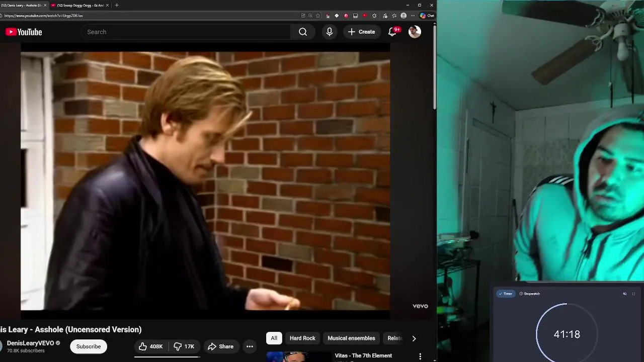Open browser settings and more menu
Image resolution: width=644 pixels, height=362 pixels.
click(413, 16)
